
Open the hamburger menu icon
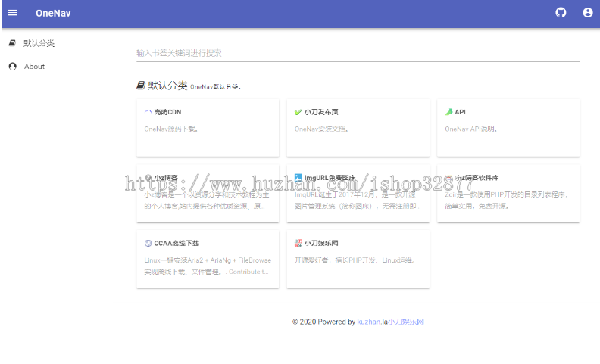[x=13, y=13]
